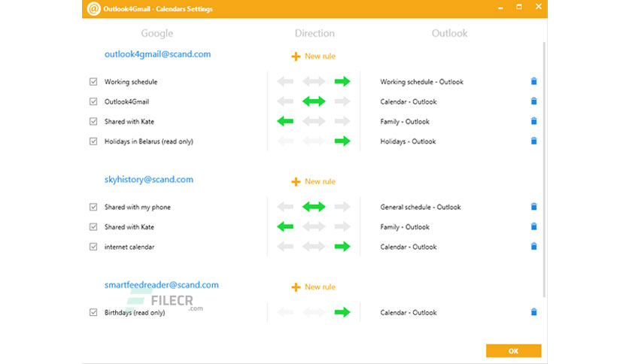
Task: Select the 'General schedule - Outlook' target calendar
Action: [x=421, y=207]
